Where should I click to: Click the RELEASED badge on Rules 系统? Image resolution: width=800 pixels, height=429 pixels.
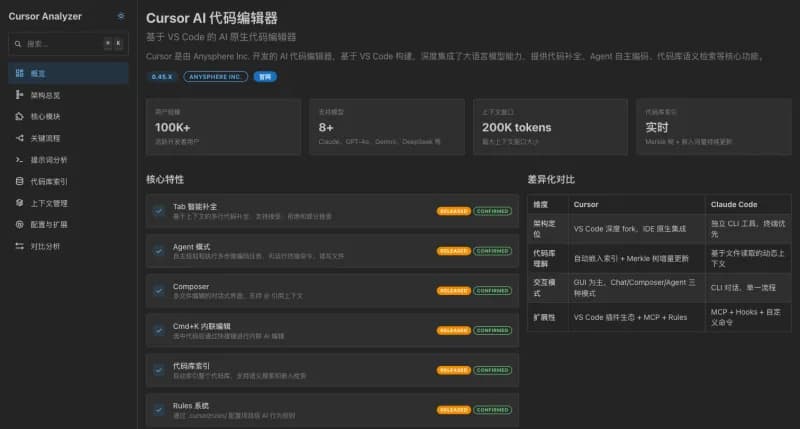coord(453,410)
